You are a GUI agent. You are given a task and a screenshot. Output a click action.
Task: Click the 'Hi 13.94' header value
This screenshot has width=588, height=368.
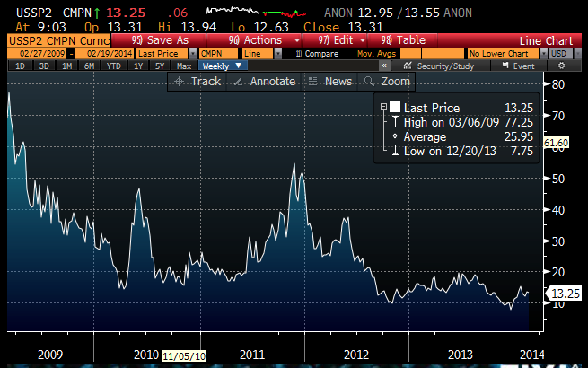188,27
